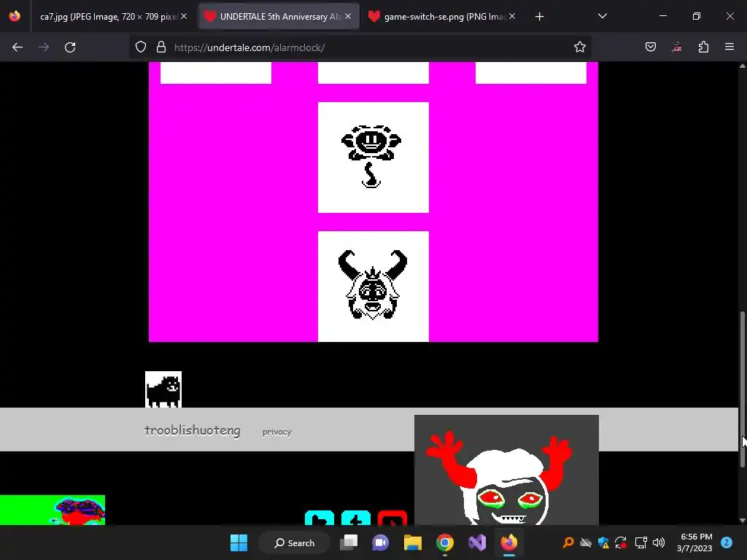Bookmark this page with star
This screenshot has width=747, height=560.
point(579,47)
